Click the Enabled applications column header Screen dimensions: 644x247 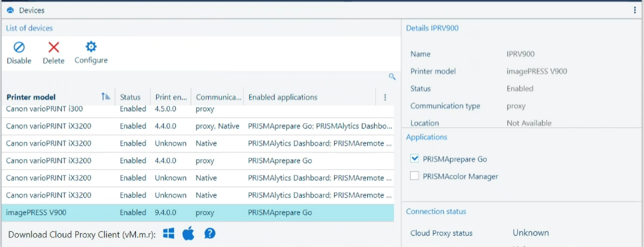tap(283, 97)
